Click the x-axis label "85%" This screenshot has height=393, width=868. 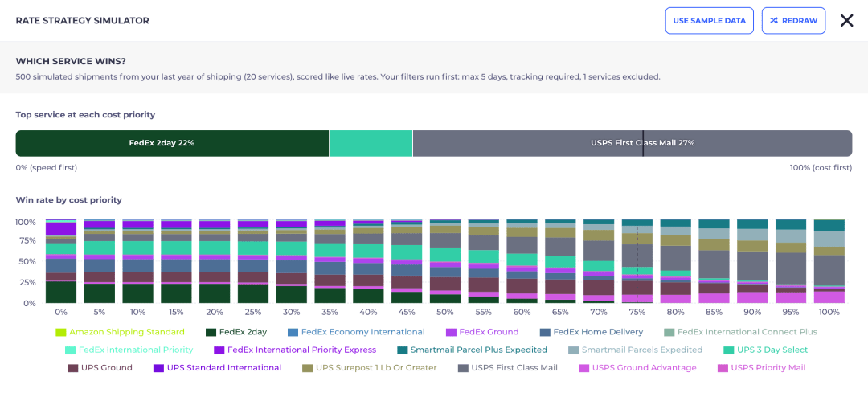coord(714,312)
